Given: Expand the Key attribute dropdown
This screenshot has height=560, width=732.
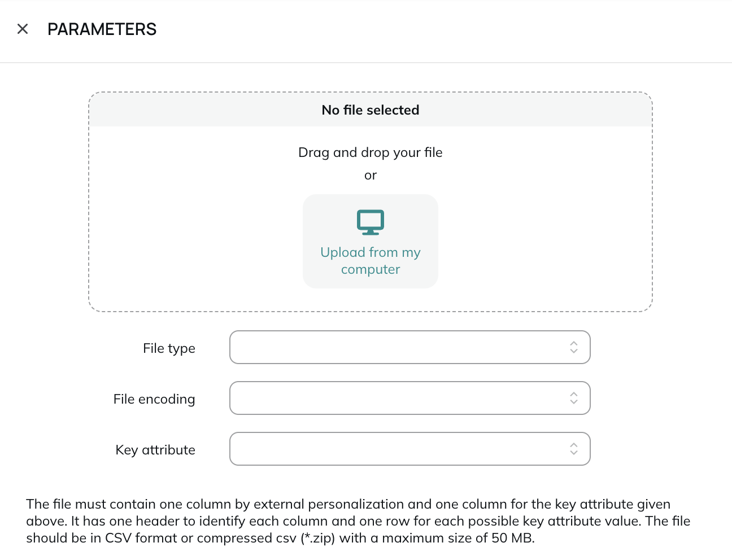Looking at the screenshot, I should coord(410,449).
